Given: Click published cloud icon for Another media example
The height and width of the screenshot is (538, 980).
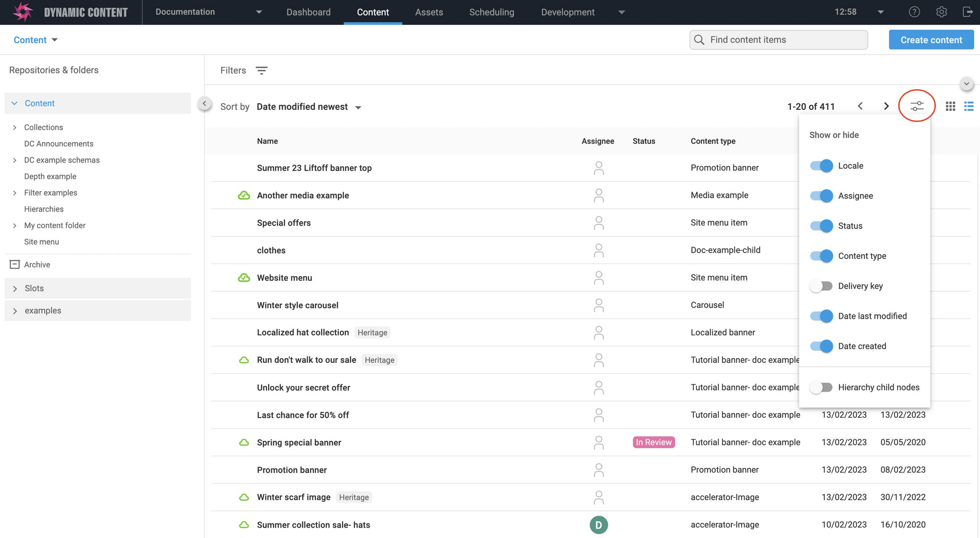Looking at the screenshot, I should [x=243, y=195].
